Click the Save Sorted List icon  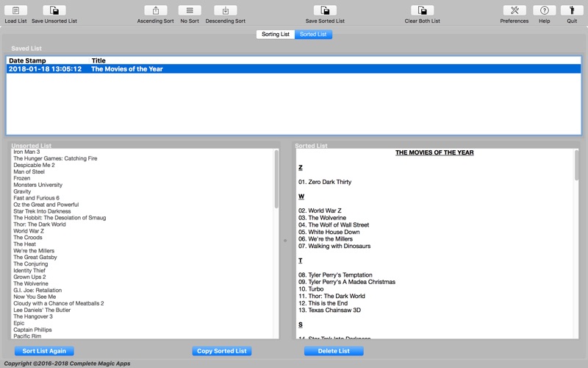point(325,10)
